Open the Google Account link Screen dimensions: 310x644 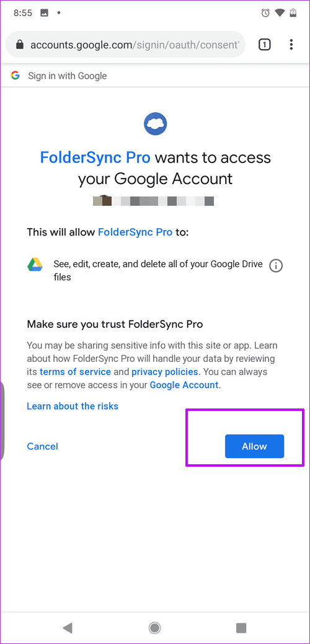(x=184, y=385)
